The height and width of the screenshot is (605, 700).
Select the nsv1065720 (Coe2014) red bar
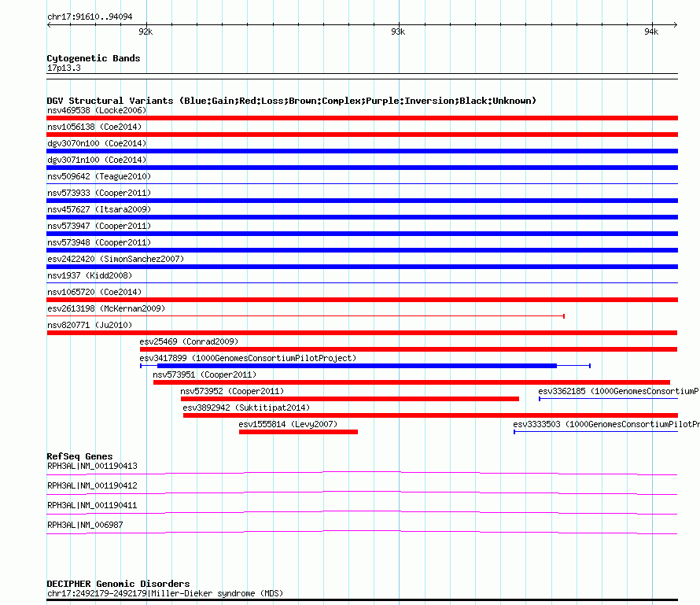362,300
